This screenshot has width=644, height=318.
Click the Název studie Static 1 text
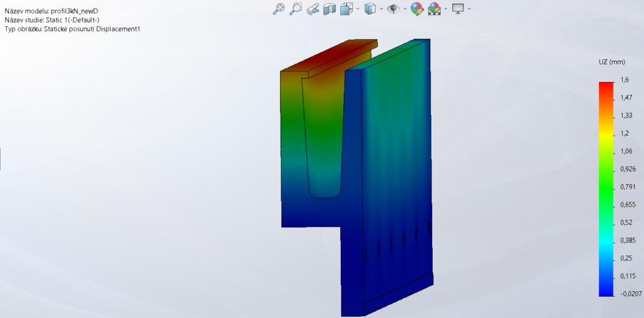click(x=52, y=20)
